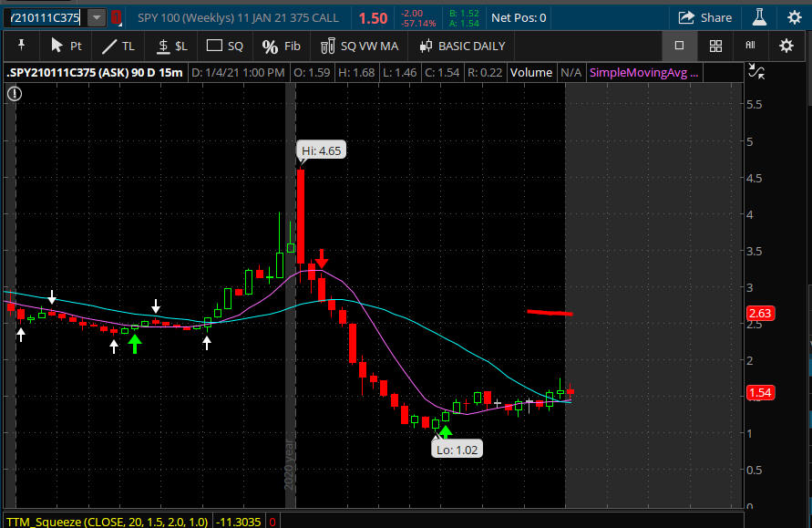Activate the Fib retracement tool
The width and height of the screenshot is (812, 528).
click(x=281, y=46)
